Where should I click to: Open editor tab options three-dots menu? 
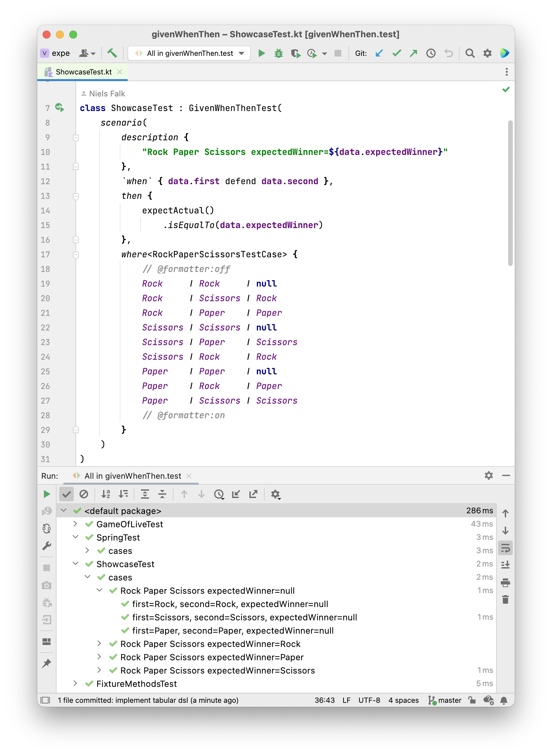click(x=506, y=72)
